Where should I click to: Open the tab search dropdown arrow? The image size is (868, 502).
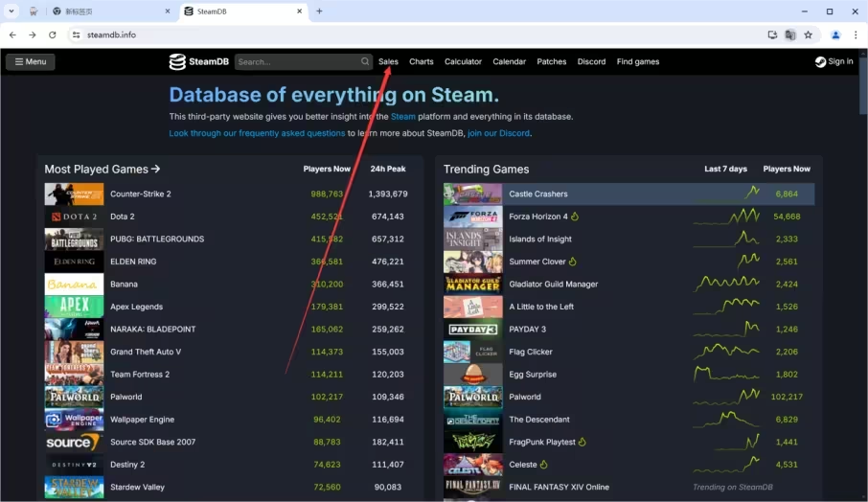(x=11, y=11)
